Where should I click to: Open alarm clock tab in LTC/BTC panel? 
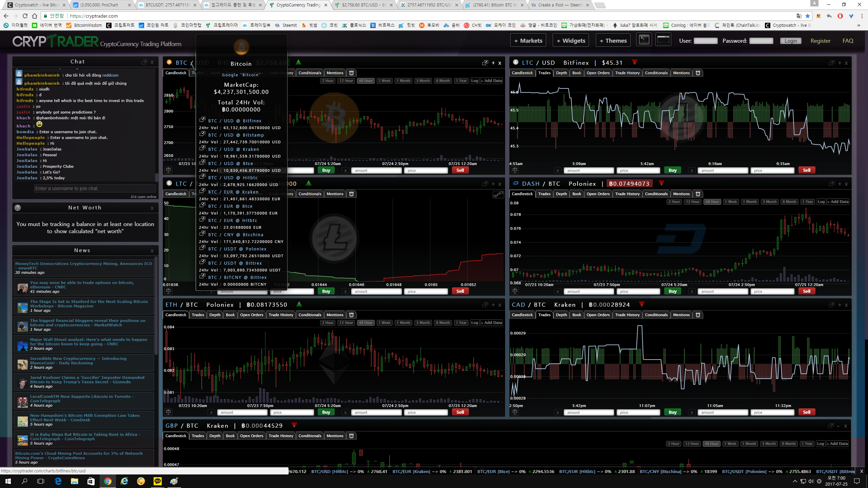pos(352,194)
